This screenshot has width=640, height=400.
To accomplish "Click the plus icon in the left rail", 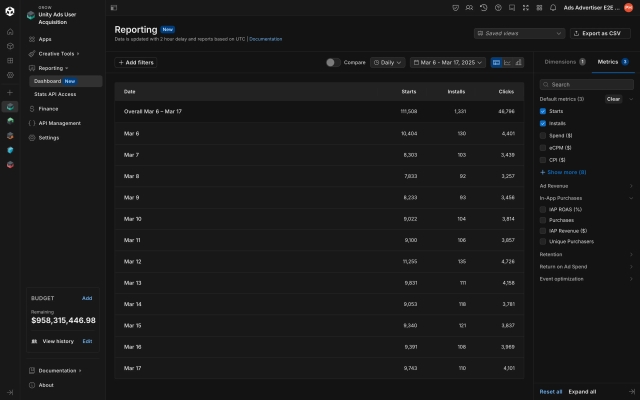I will click(x=10, y=93).
